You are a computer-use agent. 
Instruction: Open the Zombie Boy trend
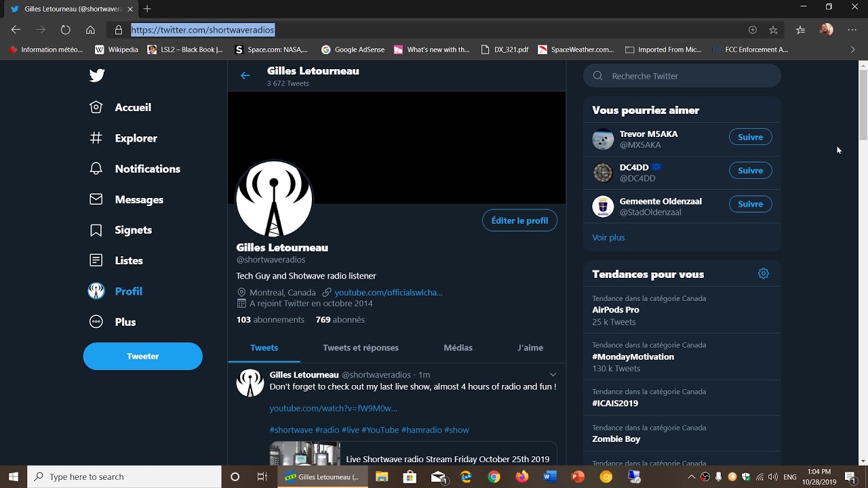(x=682, y=434)
